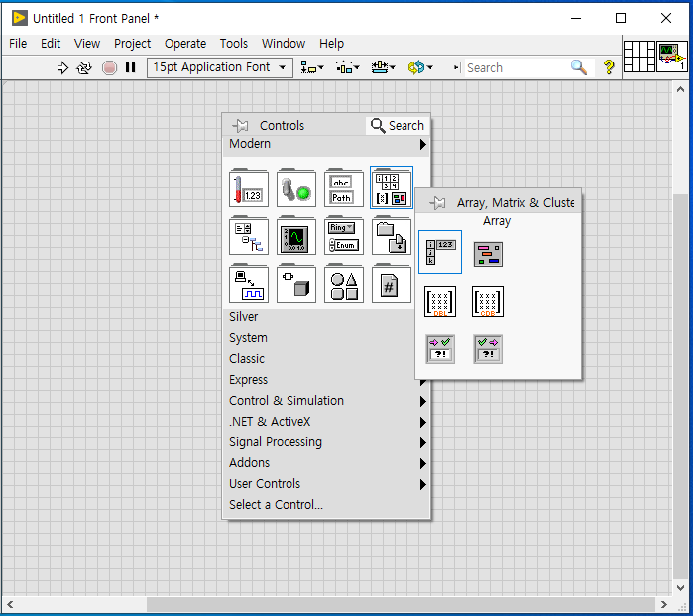Click the vertical scrollbar up arrow
Screen dimensions: 693x616
(x=681, y=89)
